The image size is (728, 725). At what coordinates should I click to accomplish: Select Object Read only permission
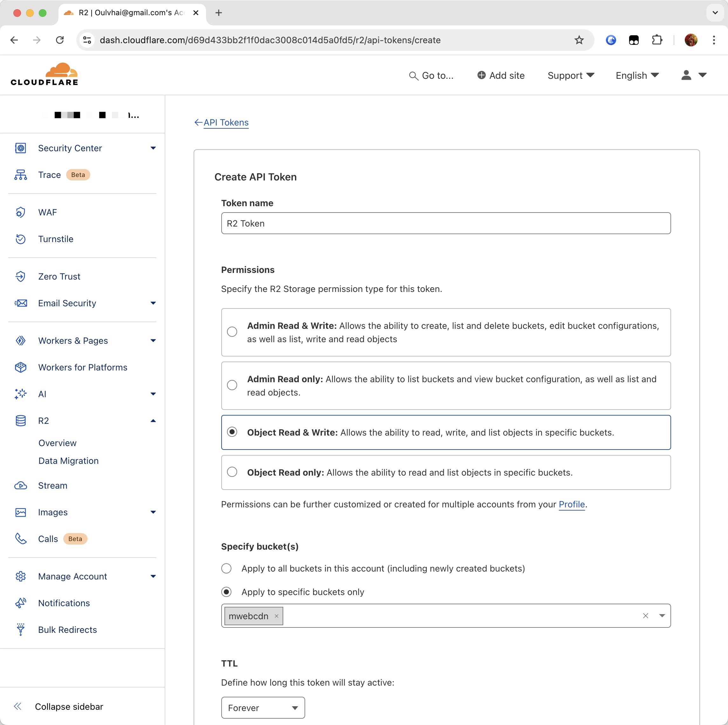point(232,472)
